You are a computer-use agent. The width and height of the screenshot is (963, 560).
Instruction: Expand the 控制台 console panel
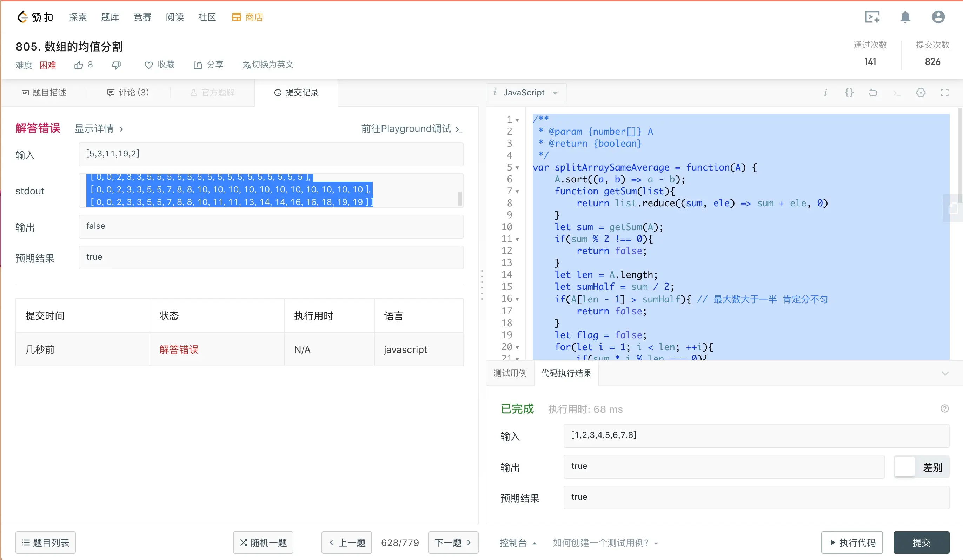coord(517,542)
